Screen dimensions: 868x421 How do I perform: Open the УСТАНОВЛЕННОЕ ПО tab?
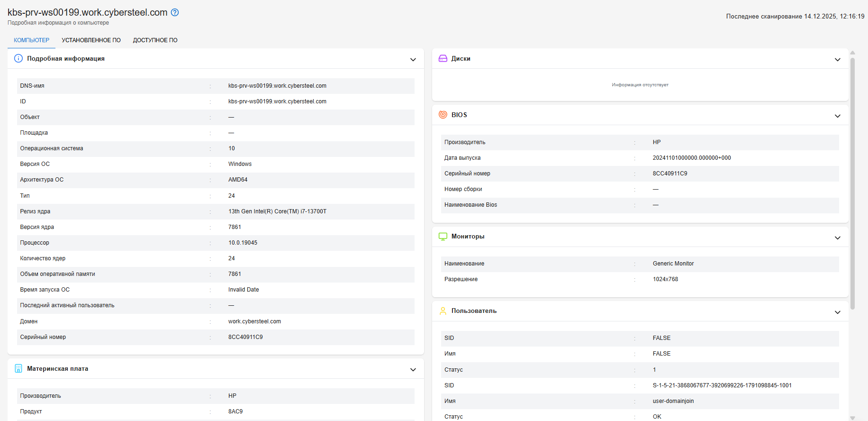click(91, 40)
